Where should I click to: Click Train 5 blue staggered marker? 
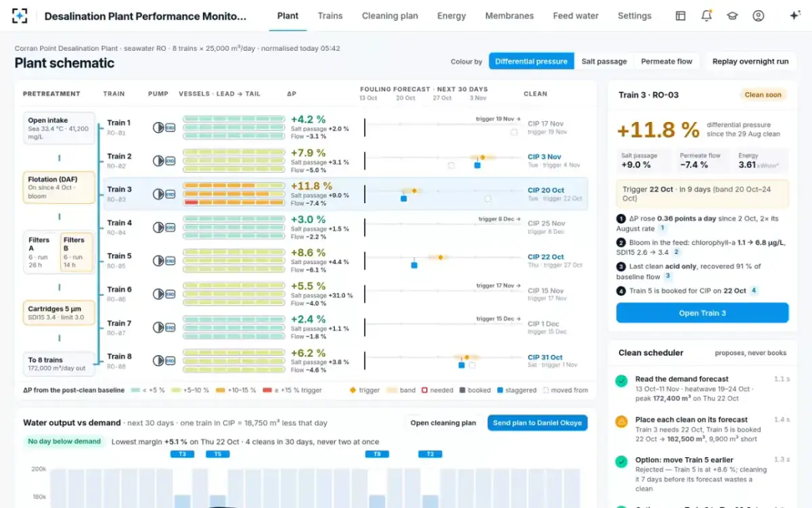coord(414,266)
